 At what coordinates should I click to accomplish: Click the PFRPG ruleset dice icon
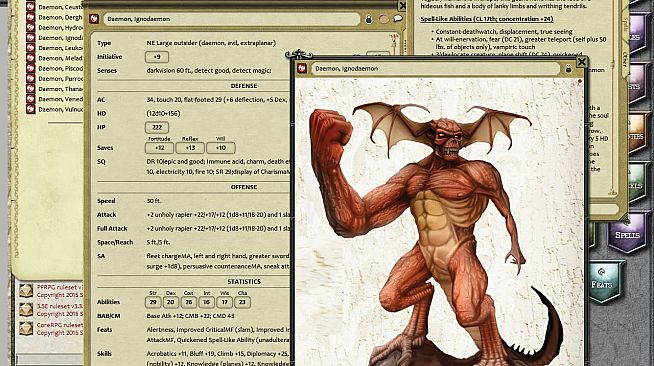(x=26, y=291)
